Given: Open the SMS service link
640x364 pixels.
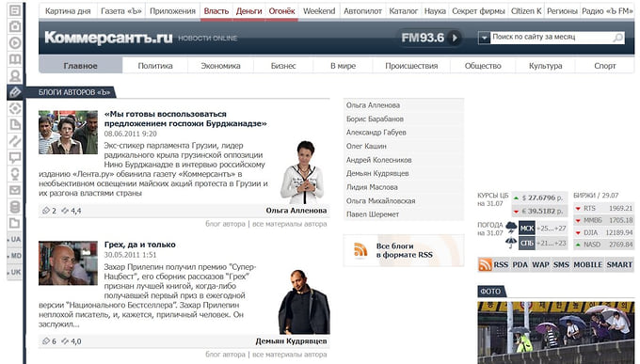Looking at the screenshot, I should [561, 264].
